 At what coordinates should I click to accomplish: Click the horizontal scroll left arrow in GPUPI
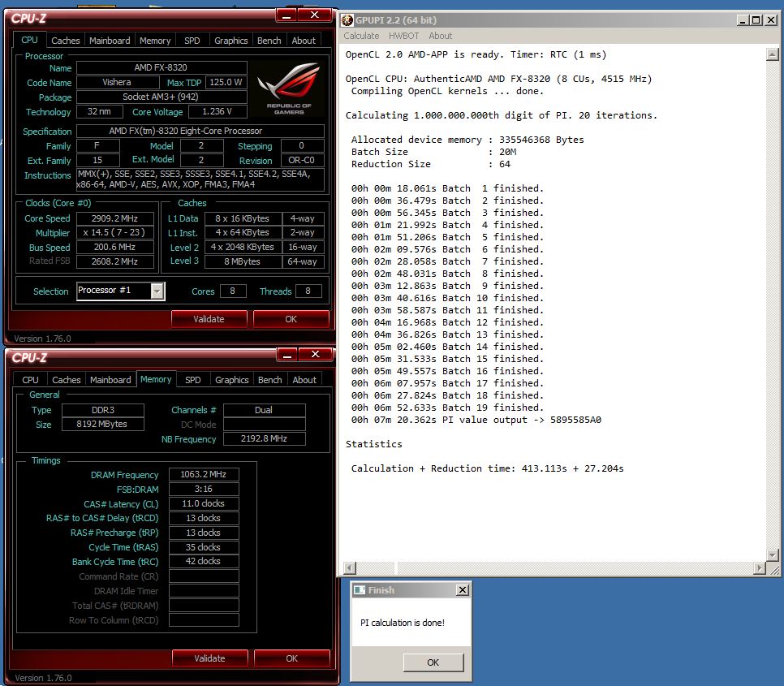click(x=350, y=568)
